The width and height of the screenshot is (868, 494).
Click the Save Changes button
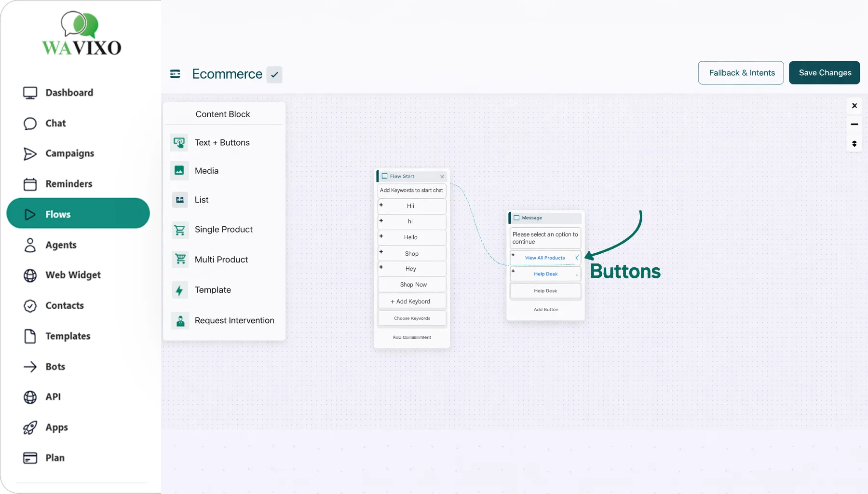[824, 73]
